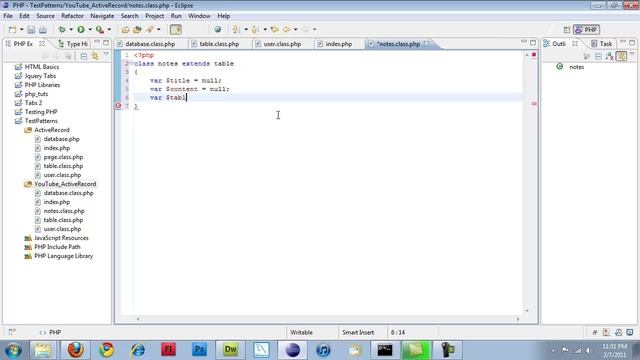Select the HTML Basics project
The height and width of the screenshot is (360, 640).
[x=42, y=67]
